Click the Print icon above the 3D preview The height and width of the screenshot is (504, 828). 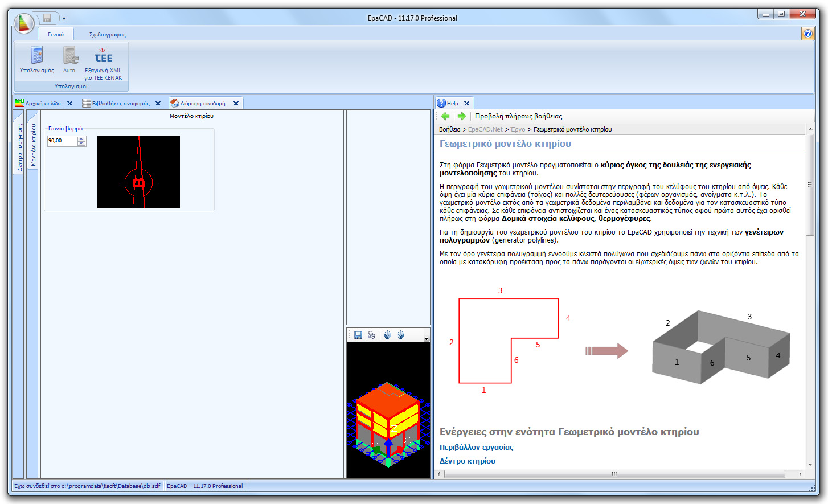pyautogui.click(x=371, y=335)
